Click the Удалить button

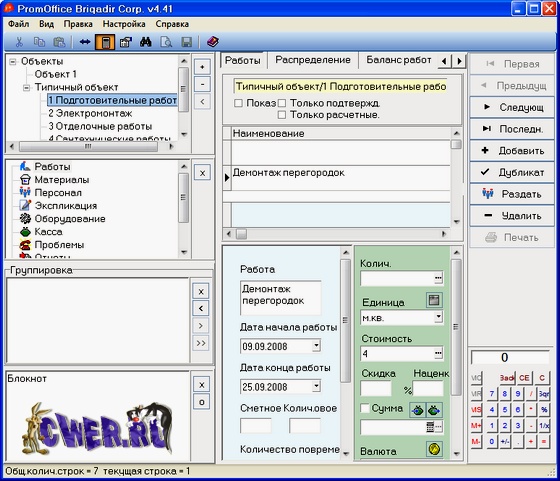(x=512, y=216)
